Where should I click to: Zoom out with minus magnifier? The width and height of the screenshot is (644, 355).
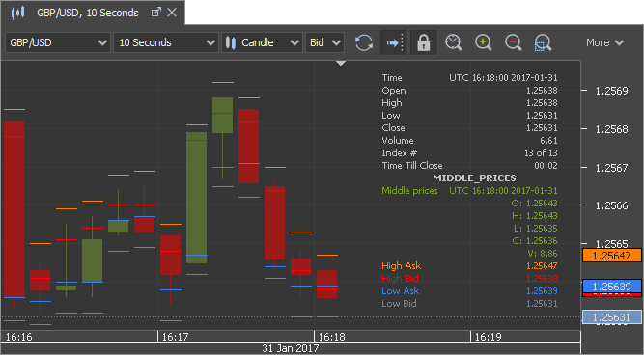point(514,42)
